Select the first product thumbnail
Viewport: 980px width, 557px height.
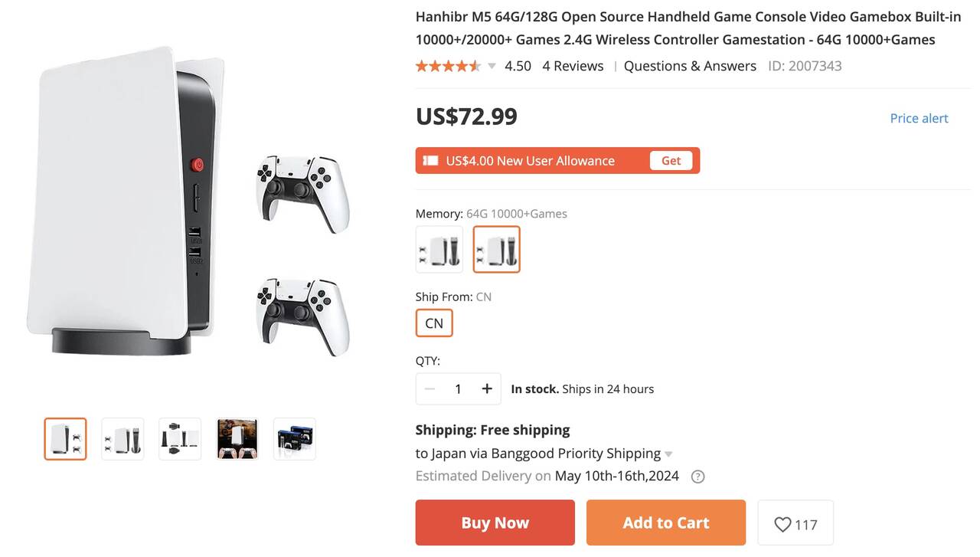pyautogui.click(x=66, y=439)
